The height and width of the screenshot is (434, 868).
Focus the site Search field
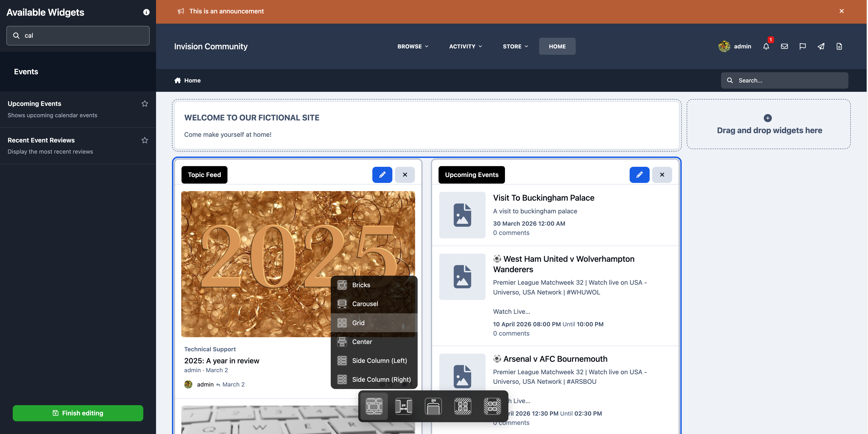point(785,80)
